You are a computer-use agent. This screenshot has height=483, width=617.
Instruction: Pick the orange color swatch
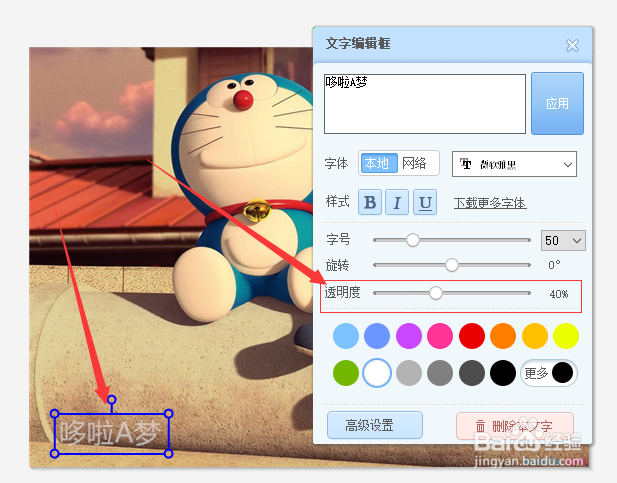click(503, 336)
